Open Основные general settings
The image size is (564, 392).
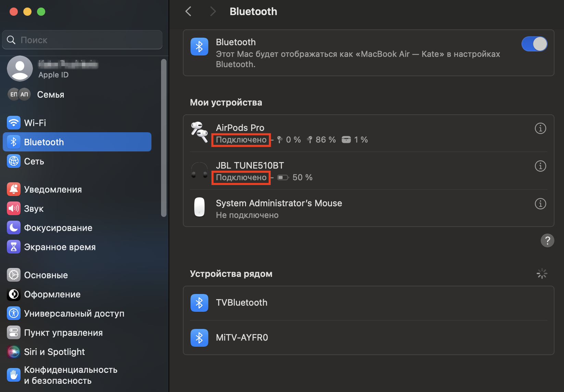(x=77, y=275)
